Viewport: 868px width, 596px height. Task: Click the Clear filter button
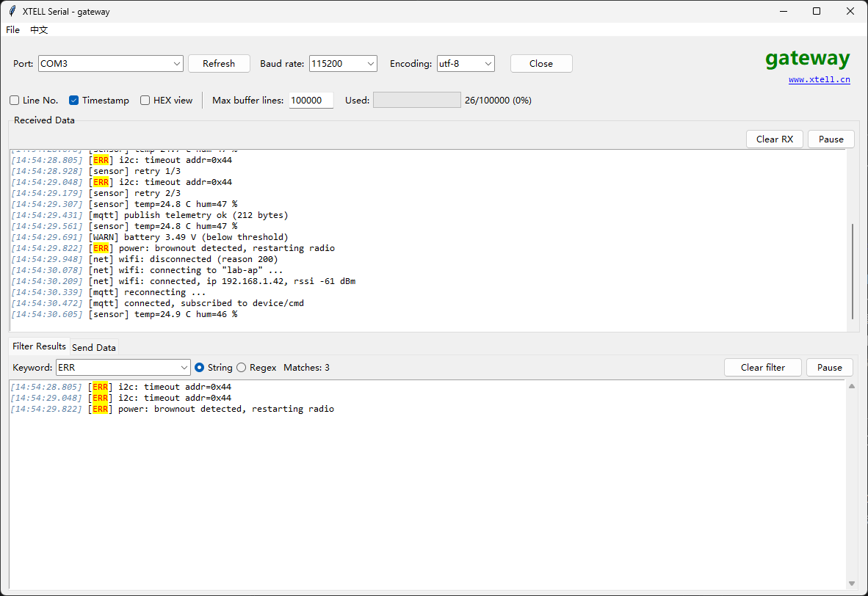[x=763, y=368]
